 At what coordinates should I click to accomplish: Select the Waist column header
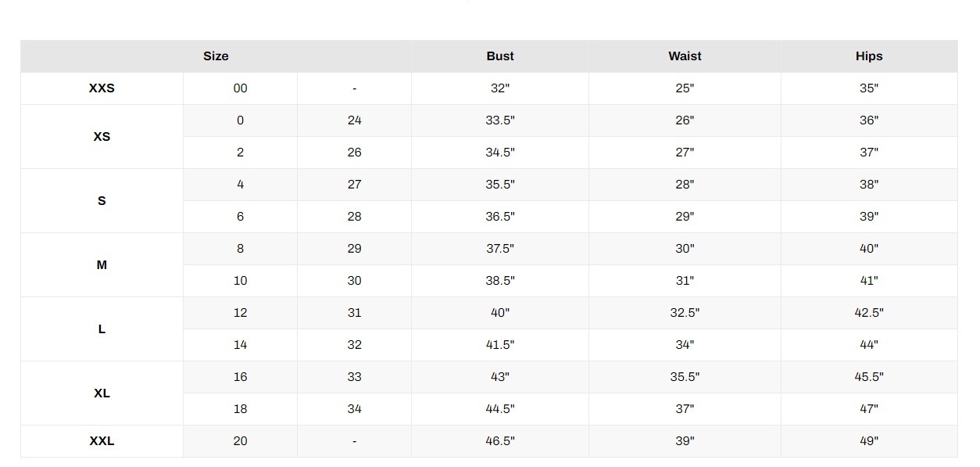(x=685, y=56)
